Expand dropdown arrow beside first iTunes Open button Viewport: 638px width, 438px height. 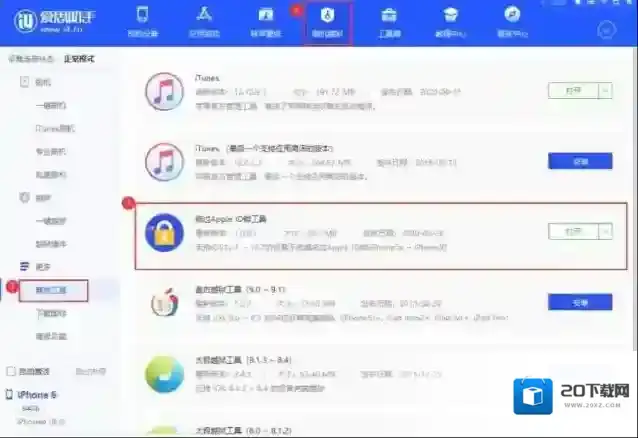click(x=605, y=90)
